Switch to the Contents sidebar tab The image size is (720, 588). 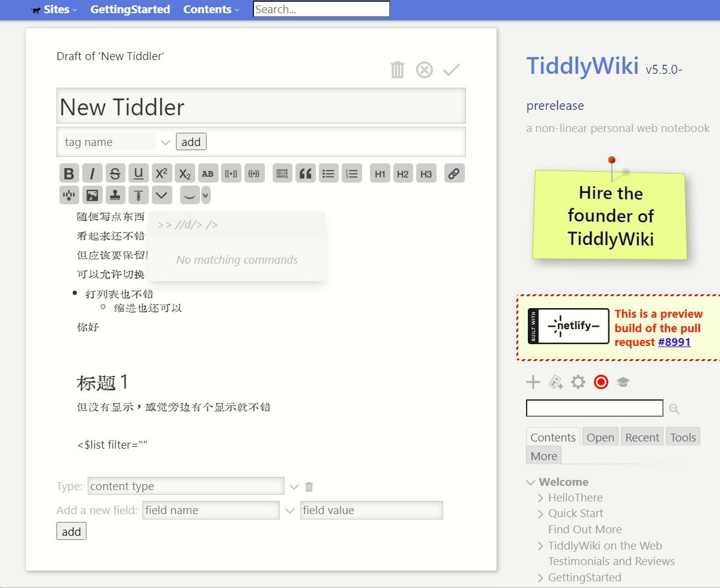[x=553, y=437]
